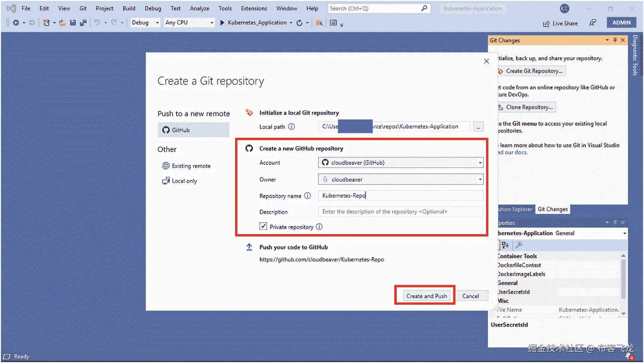This screenshot has height=363, width=644.
Task: Click the Private repository info icon
Action: tap(319, 227)
